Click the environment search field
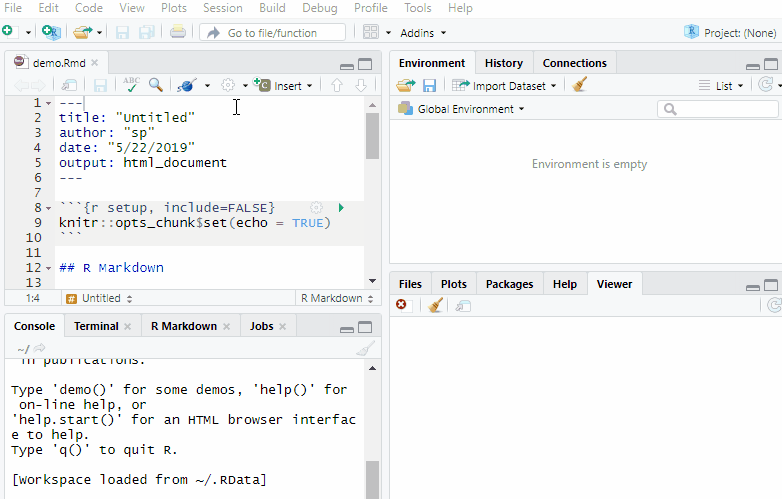 [x=718, y=109]
